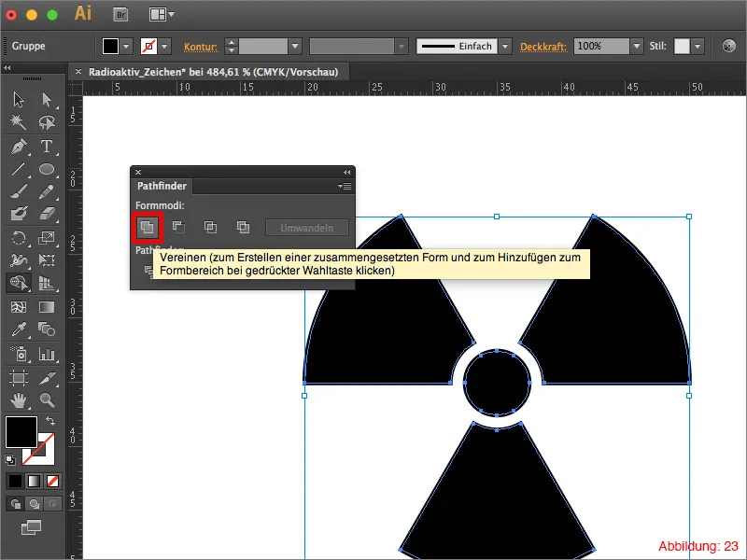Activate the Scale tool
Image resolution: width=747 pixels, height=560 pixels.
point(47,238)
